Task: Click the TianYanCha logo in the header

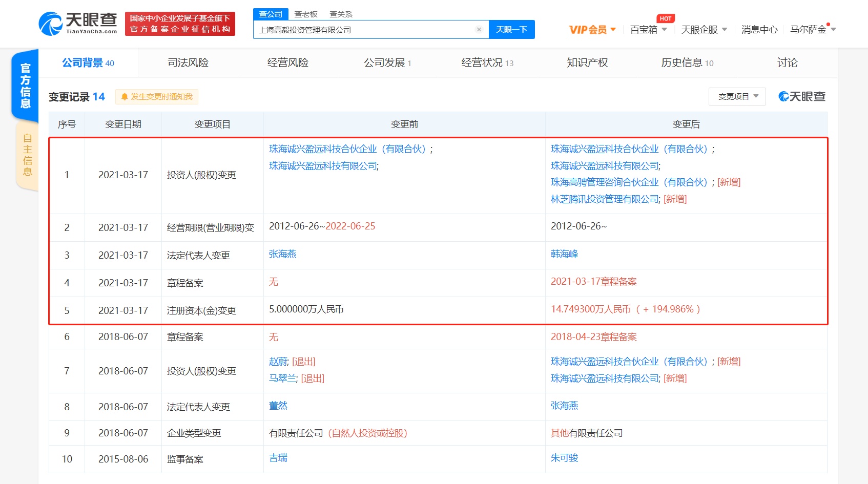Action: (78, 24)
